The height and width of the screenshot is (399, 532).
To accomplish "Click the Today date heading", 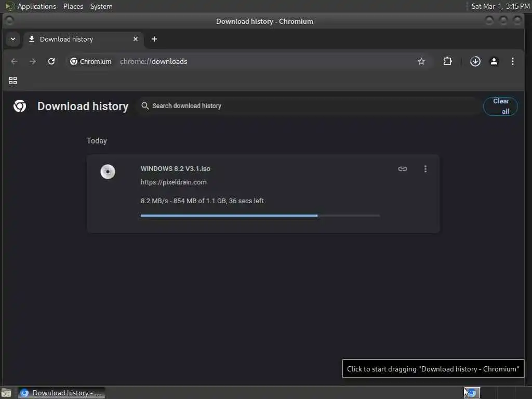I will [x=97, y=141].
